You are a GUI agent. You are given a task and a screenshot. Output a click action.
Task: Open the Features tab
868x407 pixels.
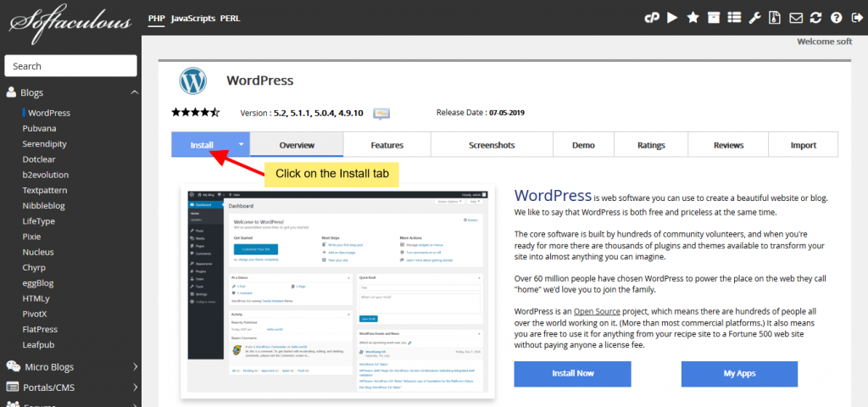(387, 145)
